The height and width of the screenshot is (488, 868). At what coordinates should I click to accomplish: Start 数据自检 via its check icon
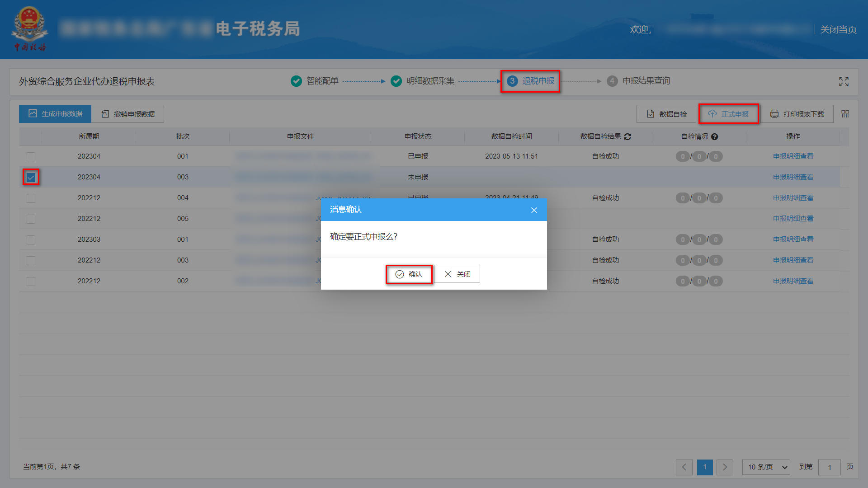[651, 113]
